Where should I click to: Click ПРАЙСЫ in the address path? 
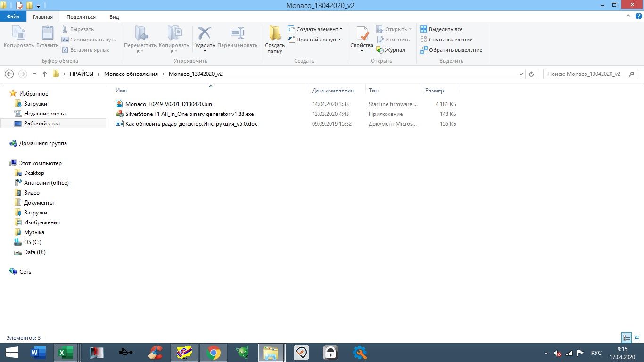coord(82,74)
